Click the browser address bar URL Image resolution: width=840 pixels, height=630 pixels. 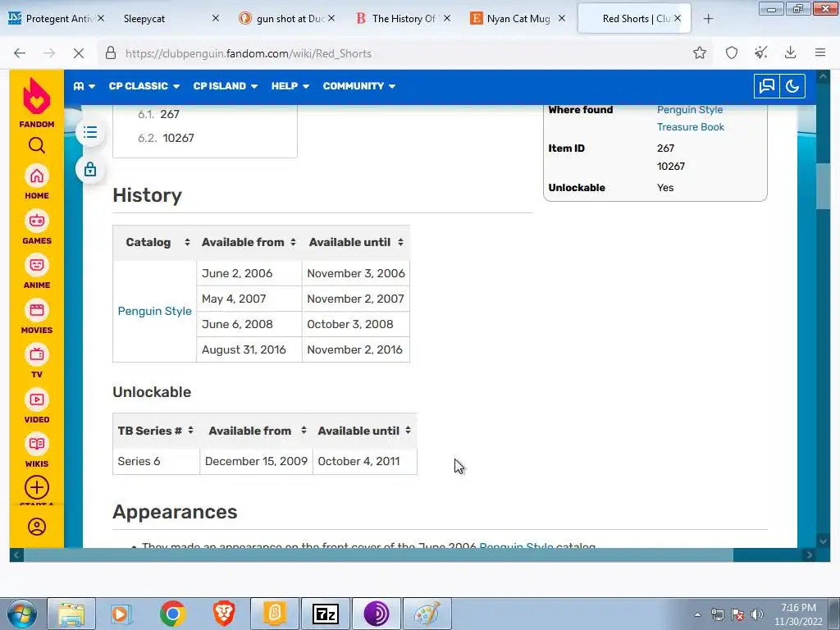(248, 53)
